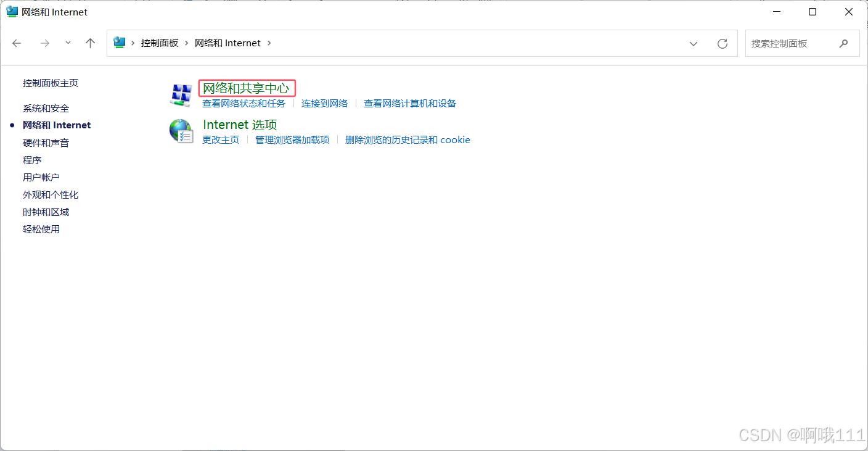Open the address bar dropdown arrow

(693, 43)
